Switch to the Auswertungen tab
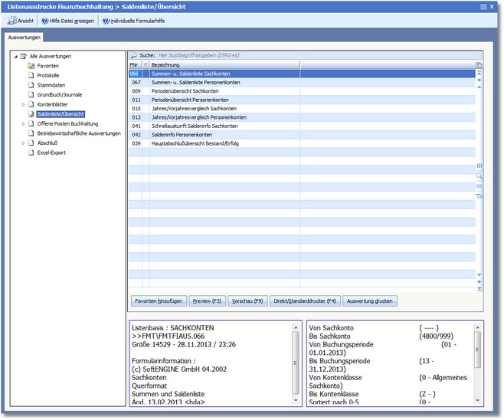 [24, 37]
